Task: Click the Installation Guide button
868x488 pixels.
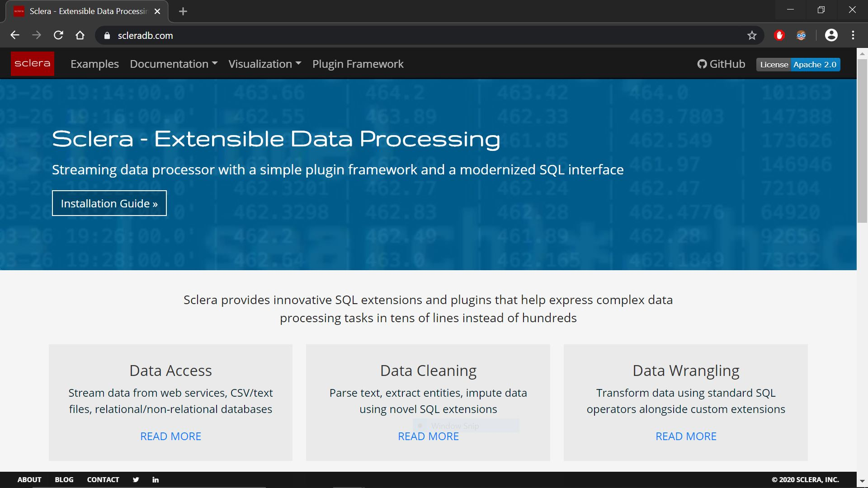Action: click(x=109, y=203)
